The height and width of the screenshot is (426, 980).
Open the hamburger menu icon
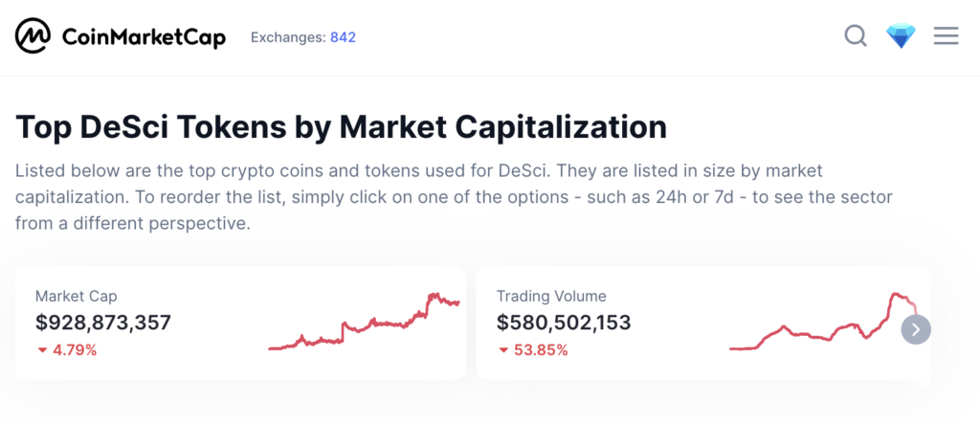(947, 35)
